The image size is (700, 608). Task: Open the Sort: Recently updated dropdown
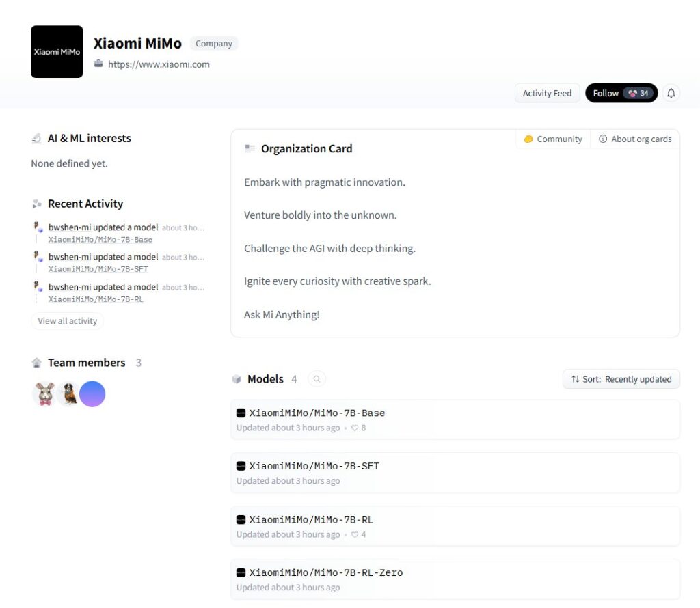[621, 379]
